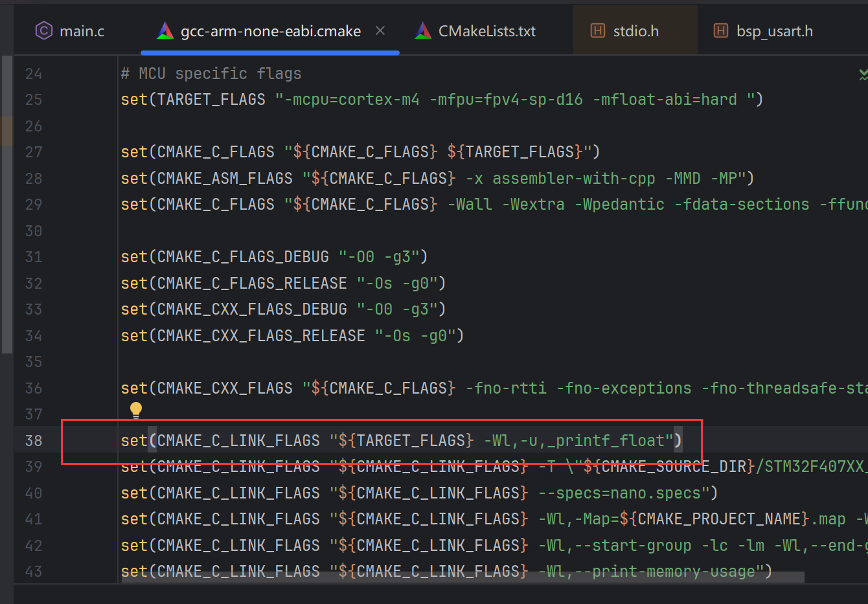Click the header file icon on stdio.h tab
Viewport: 868px width, 604px height.
598,30
